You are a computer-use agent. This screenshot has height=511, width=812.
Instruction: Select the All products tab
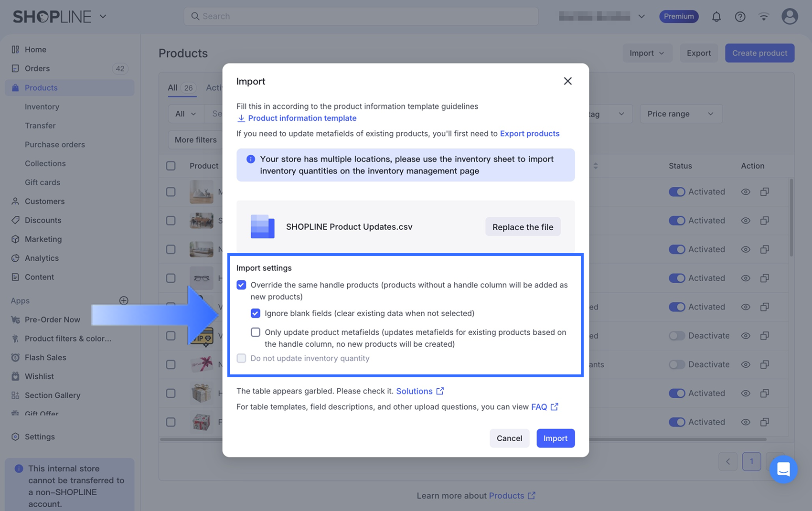tap(182, 88)
